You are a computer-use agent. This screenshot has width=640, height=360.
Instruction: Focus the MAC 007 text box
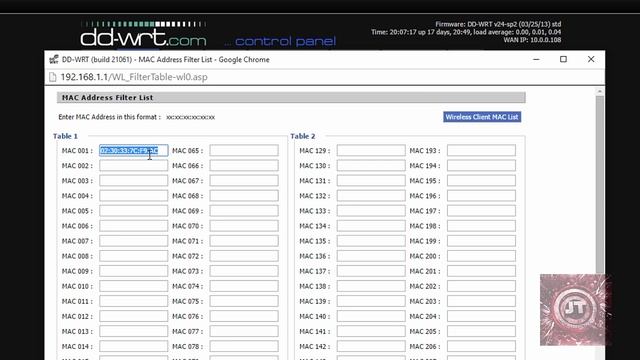[x=133, y=241]
